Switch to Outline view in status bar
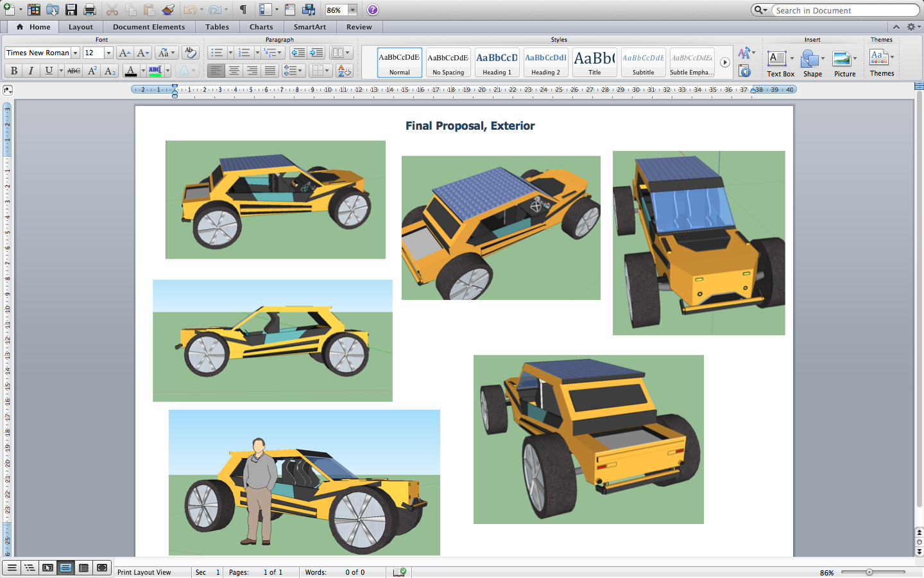This screenshot has width=924, height=578. 30,568
